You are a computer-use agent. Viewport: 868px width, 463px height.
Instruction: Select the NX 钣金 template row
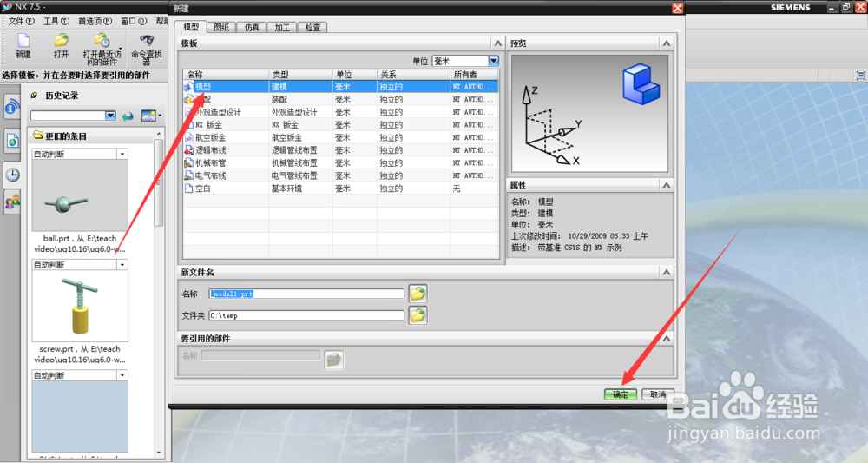340,124
